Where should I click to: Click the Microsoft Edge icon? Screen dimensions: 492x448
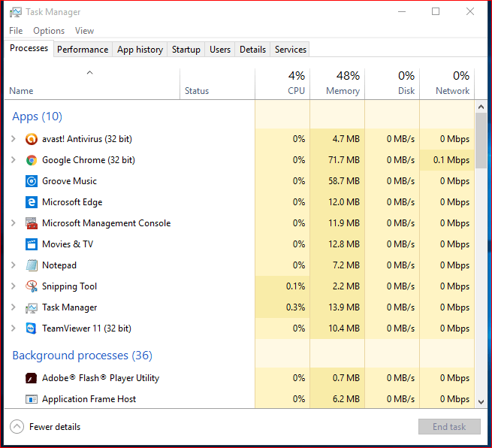pos(32,202)
